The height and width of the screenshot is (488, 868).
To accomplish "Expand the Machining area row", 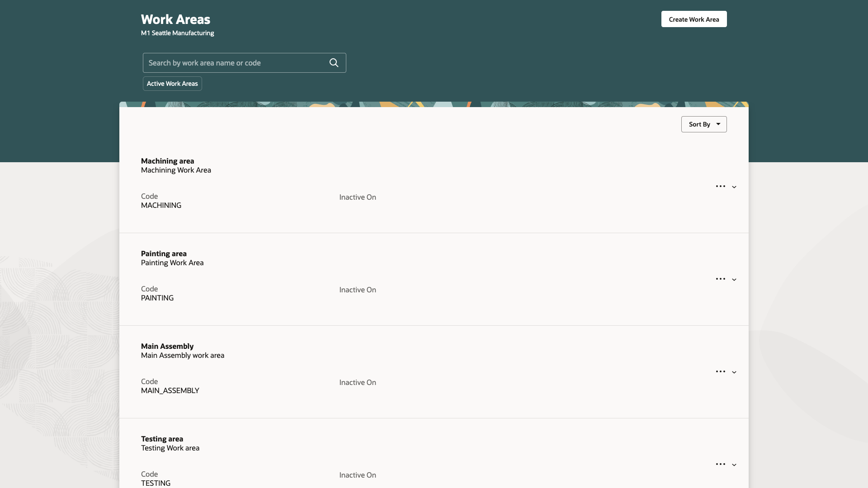I will [x=734, y=187].
